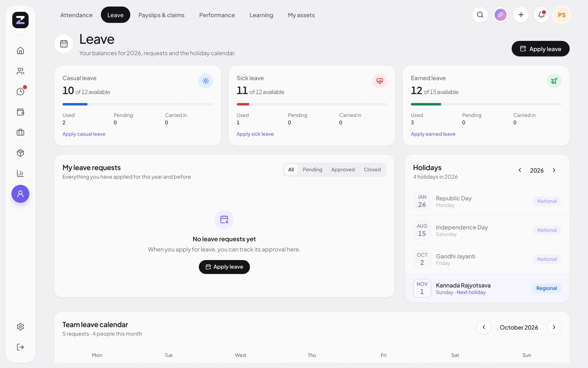Click '5 requests · 4 people this month' text
This screenshot has height=368, width=588.
102,334
